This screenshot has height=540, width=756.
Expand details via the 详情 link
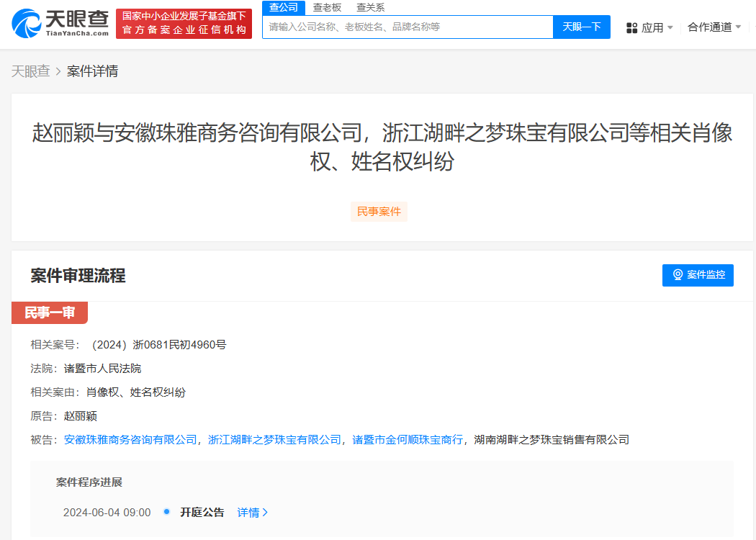click(x=248, y=512)
